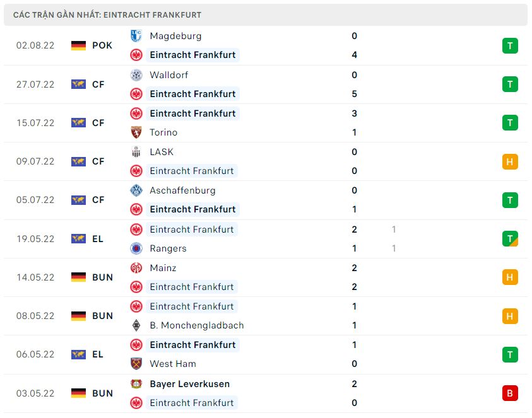Click the green T badge for the Magdeburg match
Viewport: 532px width, 418px height.
tap(510, 45)
